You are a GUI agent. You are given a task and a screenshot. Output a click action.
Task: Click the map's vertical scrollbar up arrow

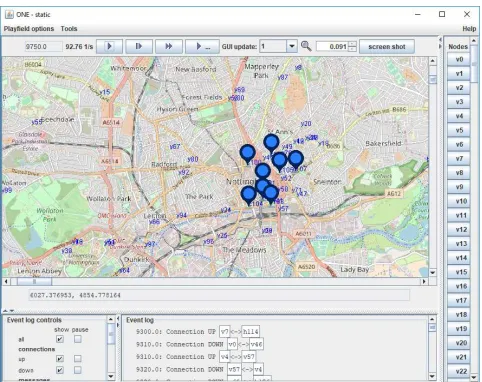point(432,61)
